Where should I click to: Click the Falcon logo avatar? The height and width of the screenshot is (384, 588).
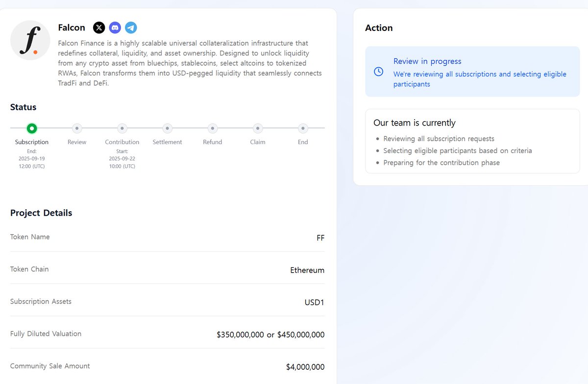pos(30,40)
